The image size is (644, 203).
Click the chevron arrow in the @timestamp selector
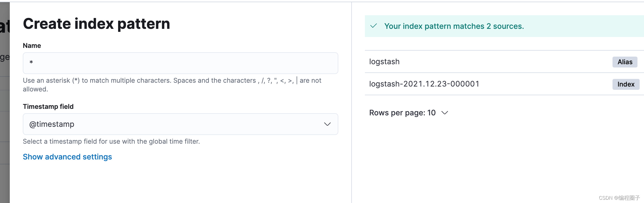click(327, 124)
